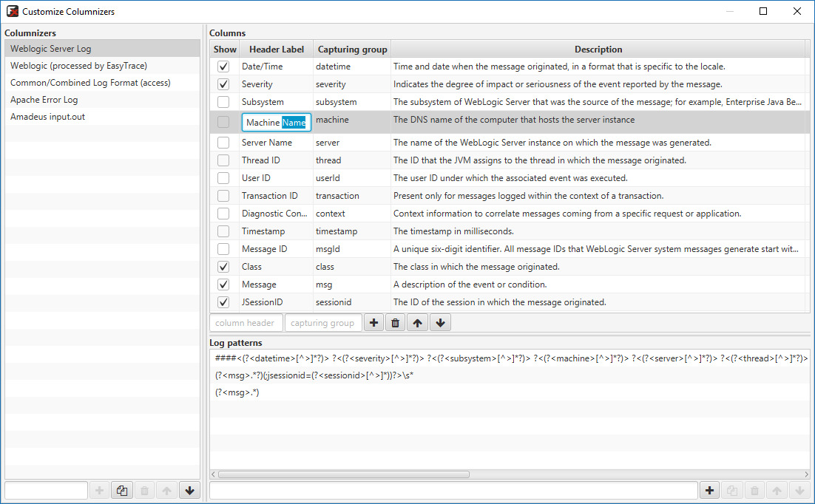Add a new log pattern plus icon
The height and width of the screenshot is (504, 815).
[x=710, y=490]
